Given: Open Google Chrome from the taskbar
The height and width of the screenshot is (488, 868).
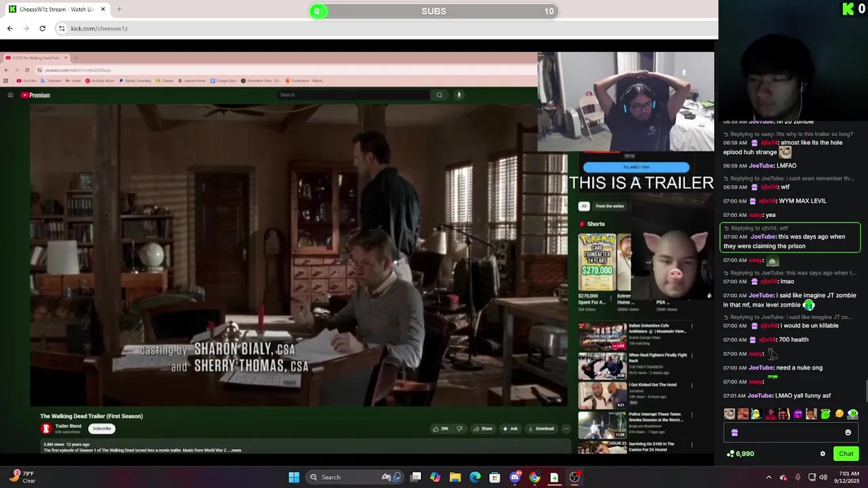Looking at the screenshot, I should click(534, 477).
